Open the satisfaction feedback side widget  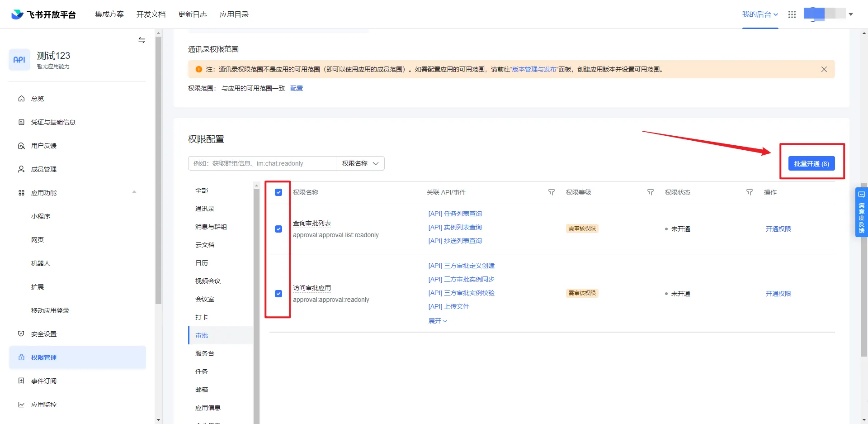861,212
